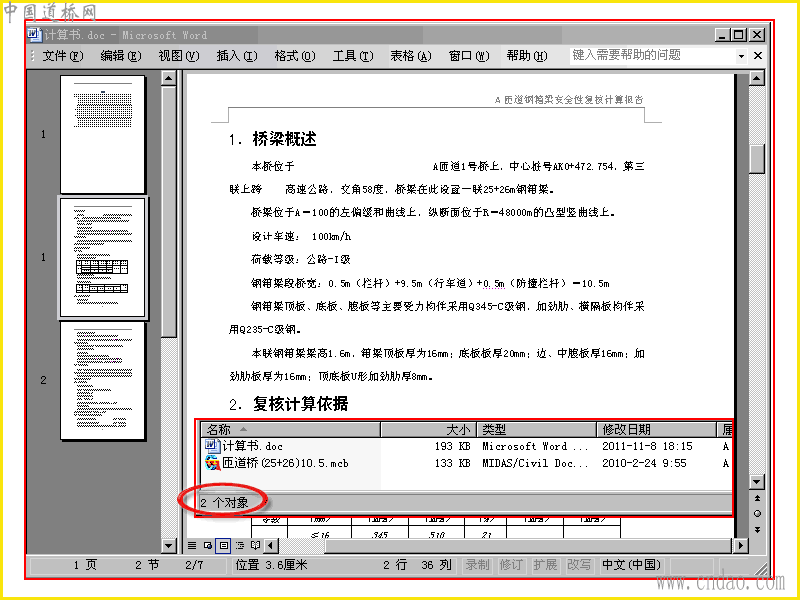Open Reading Layout view icon
This screenshot has width=800, height=600.
[255, 545]
